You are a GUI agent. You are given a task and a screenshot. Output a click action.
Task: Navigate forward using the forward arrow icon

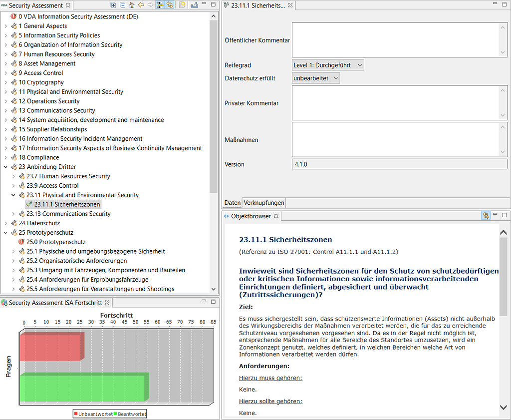click(150, 5)
